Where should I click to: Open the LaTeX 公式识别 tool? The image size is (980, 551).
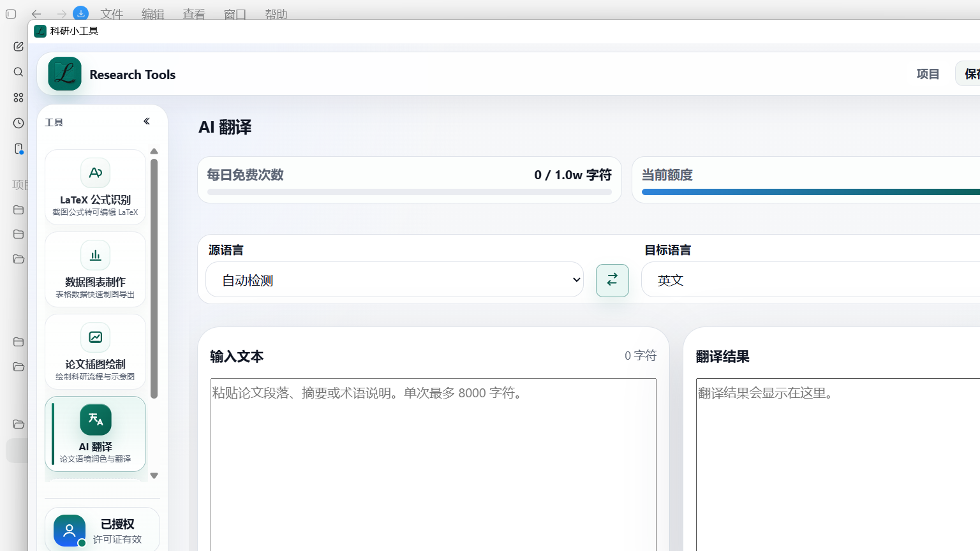pos(95,187)
